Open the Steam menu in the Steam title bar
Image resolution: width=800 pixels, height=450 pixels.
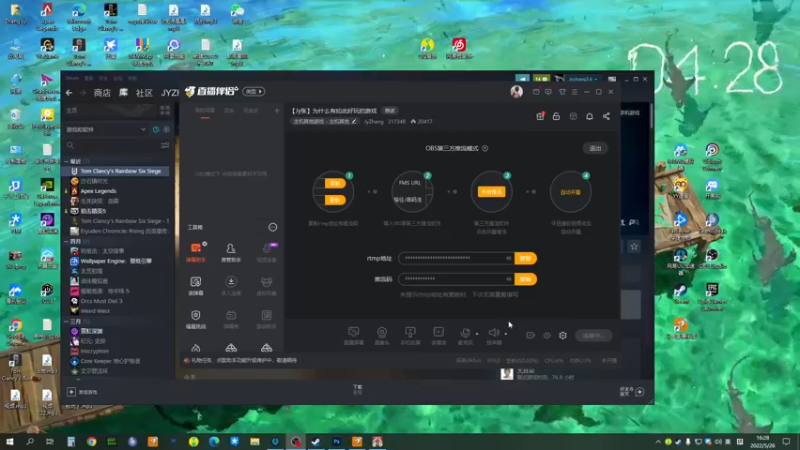[x=72, y=79]
